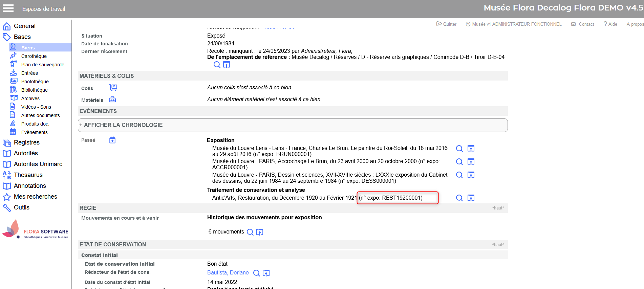This screenshot has height=289, width=644.
Task: Click magnifier icon for Antic'Arts Restauration entry
Action: 459,198
